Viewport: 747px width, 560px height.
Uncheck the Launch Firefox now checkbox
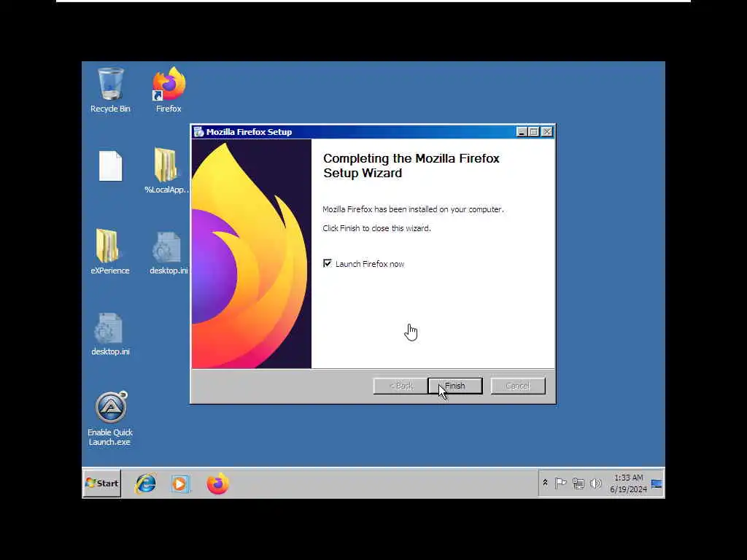pyautogui.click(x=328, y=263)
